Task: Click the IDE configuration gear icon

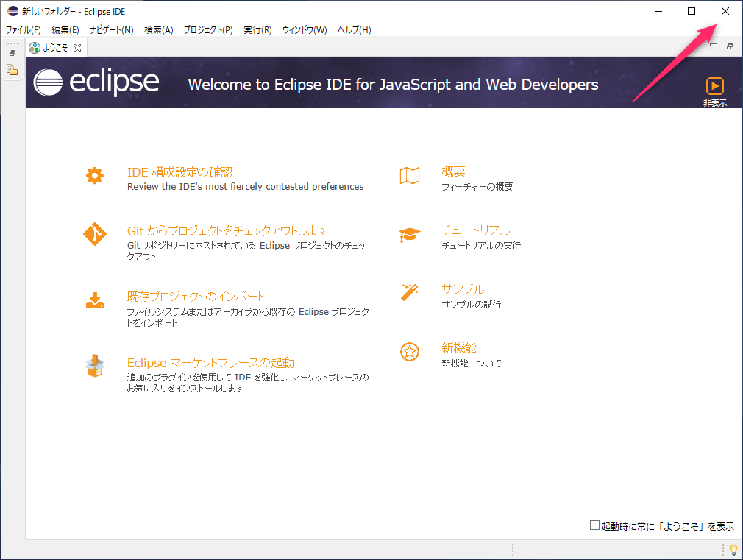Action: coord(95,175)
